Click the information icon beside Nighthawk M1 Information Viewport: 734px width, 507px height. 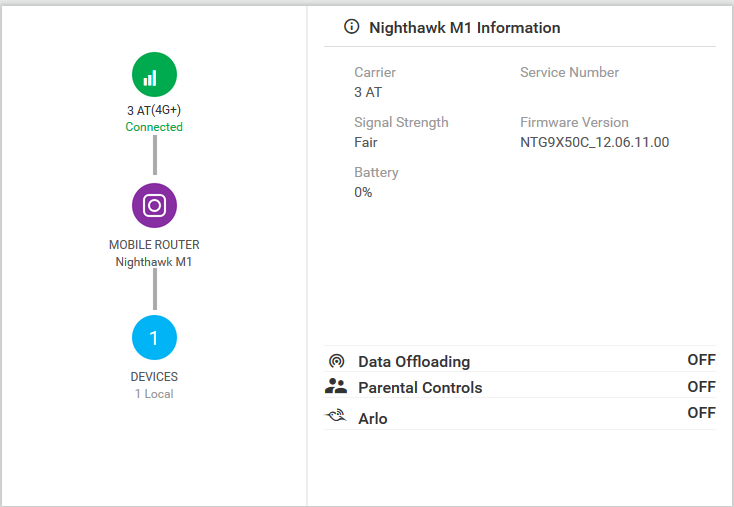tap(352, 27)
